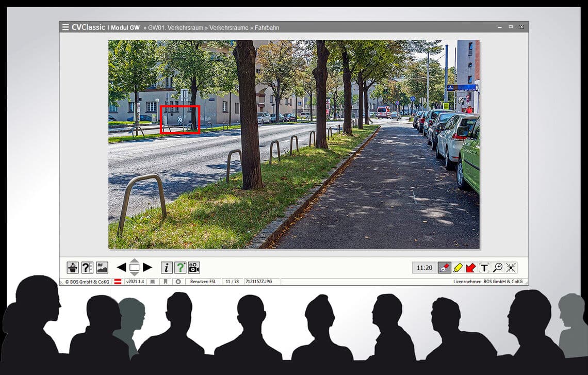
Task: Click version label v2021.1.4
Action: click(135, 282)
